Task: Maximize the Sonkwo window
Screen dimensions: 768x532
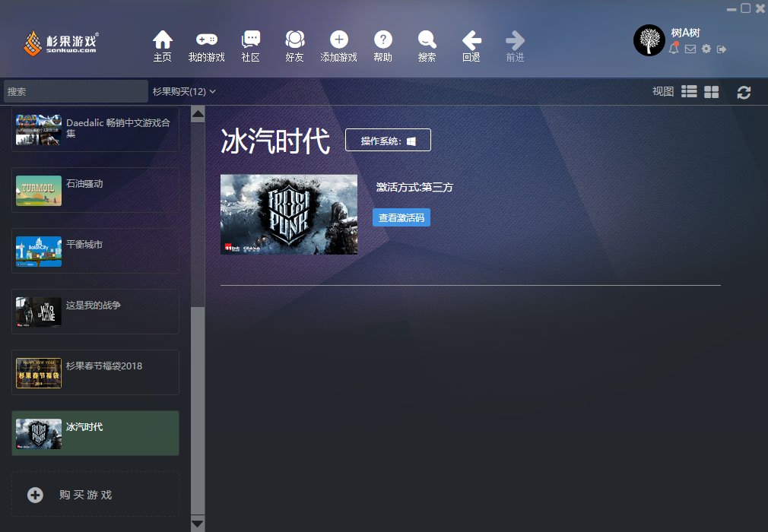Action: [745, 8]
